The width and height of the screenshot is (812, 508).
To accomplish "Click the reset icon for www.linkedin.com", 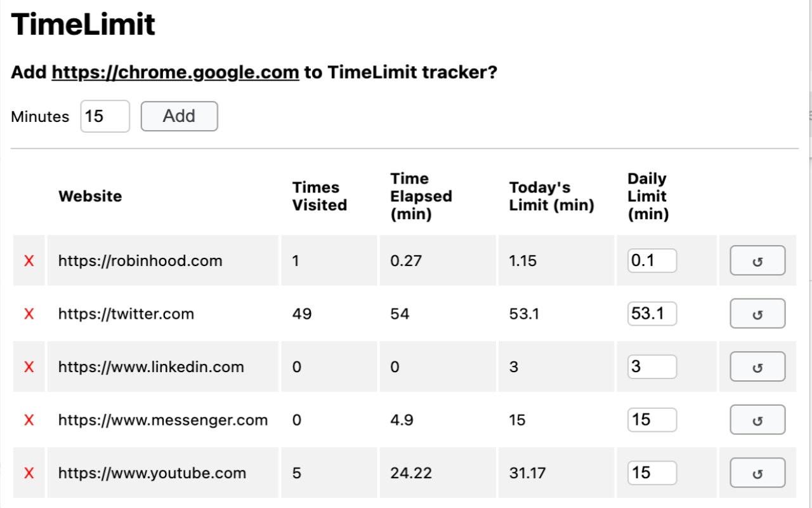I will [757, 366].
